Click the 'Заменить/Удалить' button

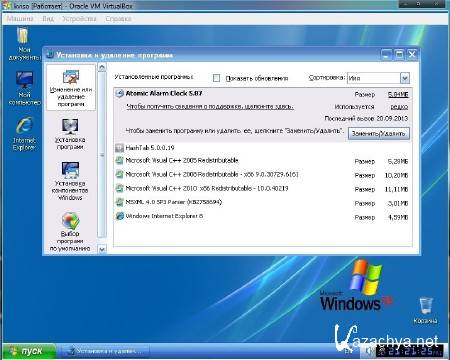[379, 134]
